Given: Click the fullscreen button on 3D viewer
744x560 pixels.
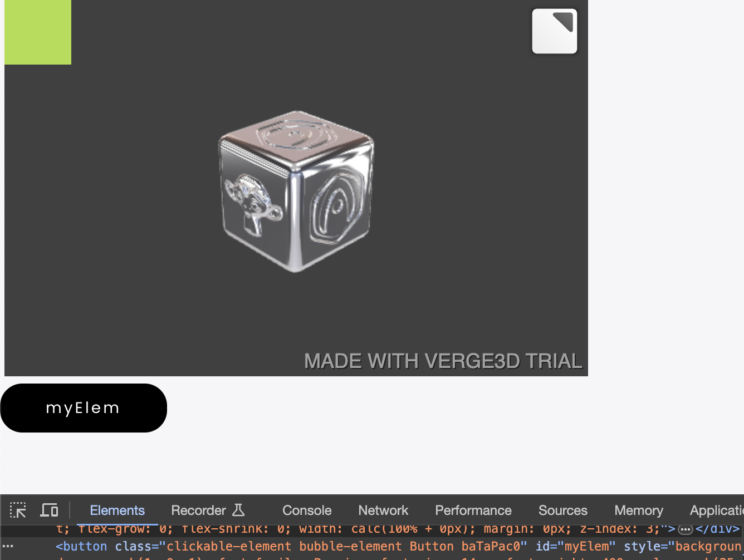Looking at the screenshot, I should [554, 31].
